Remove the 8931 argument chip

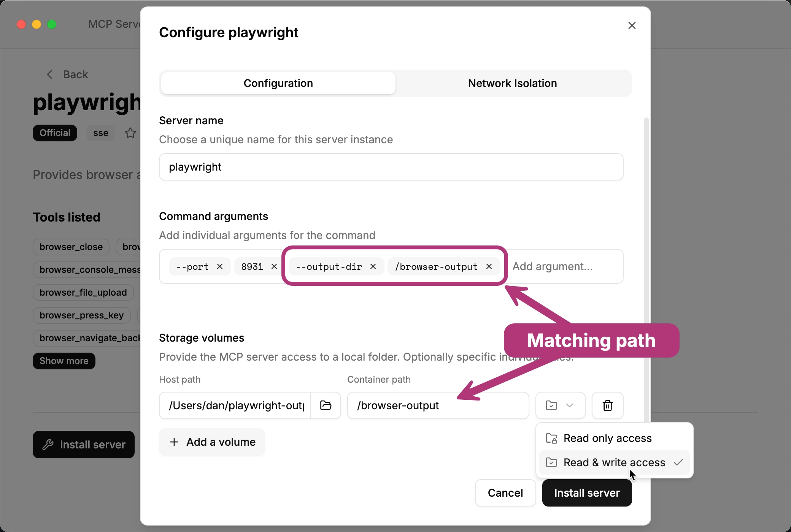pos(274,266)
